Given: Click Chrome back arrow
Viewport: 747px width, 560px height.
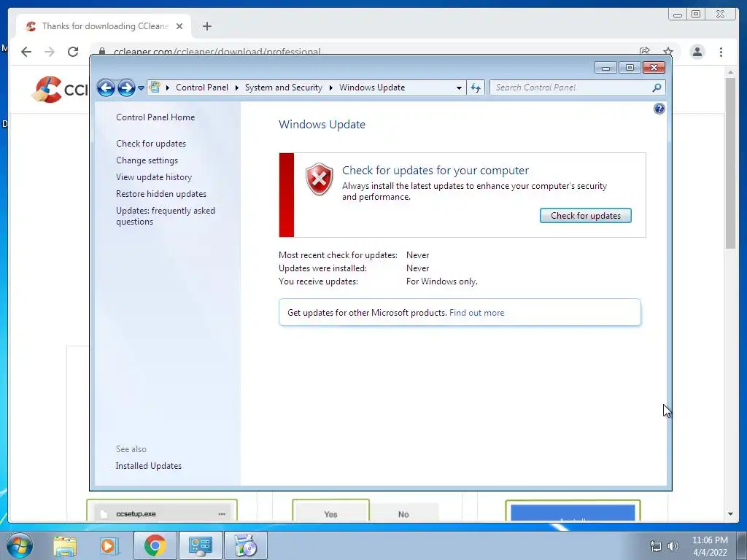Looking at the screenshot, I should [x=26, y=52].
